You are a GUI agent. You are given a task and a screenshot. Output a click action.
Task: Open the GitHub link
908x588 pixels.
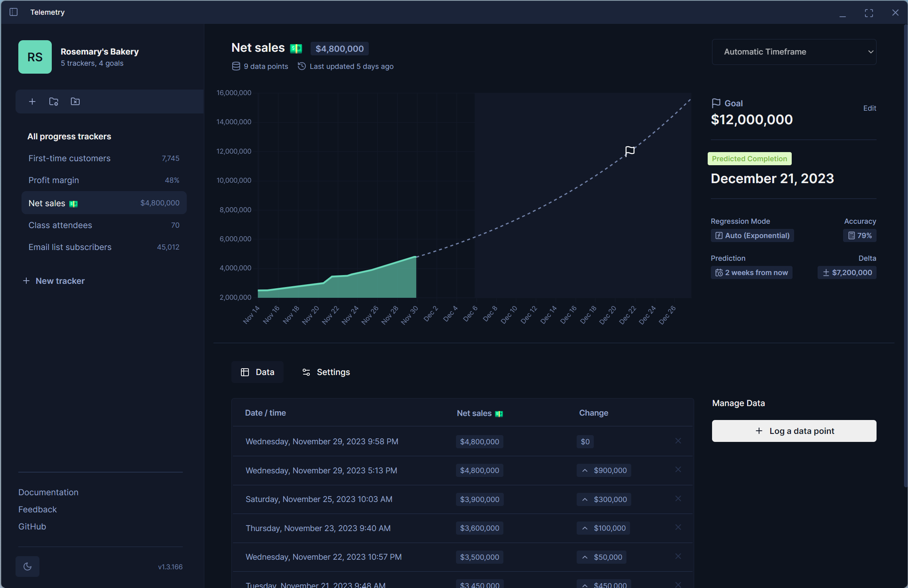tap(32, 526)
